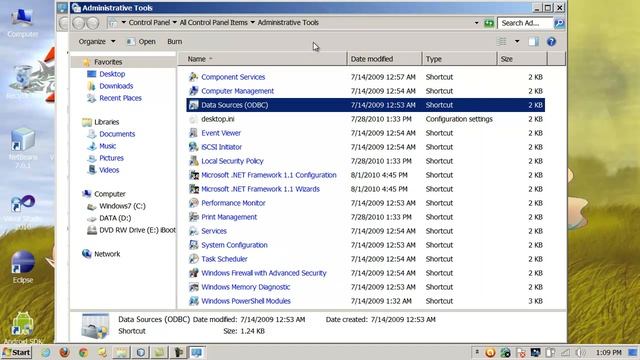Select .NET Framework 1.1 Configuration icon
640x360 pixels.
pyautogui.click(x=193, y=175)
